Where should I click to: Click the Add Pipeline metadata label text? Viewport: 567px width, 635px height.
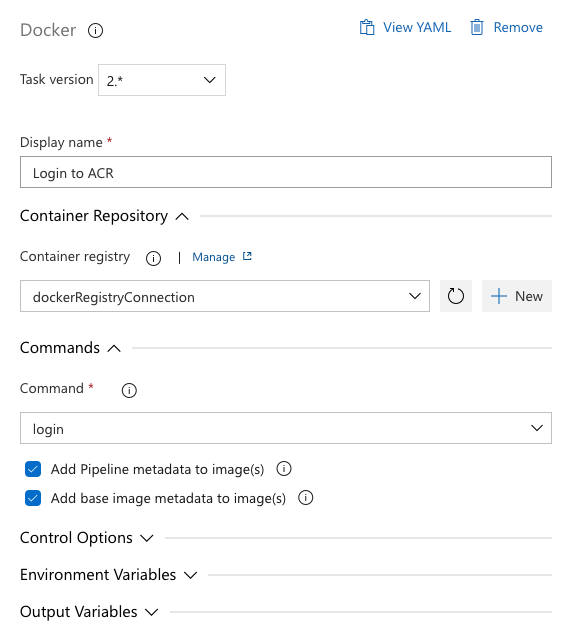click(157, 469)
